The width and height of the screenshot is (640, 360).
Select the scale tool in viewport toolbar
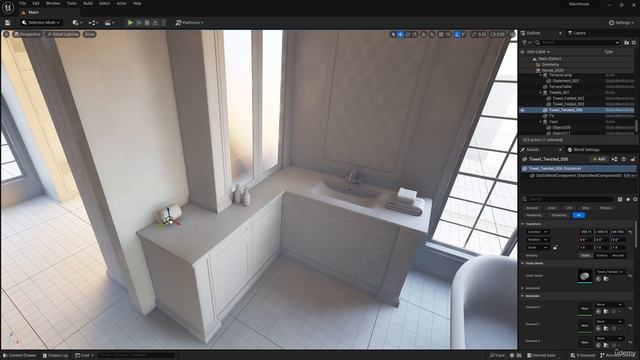point(415,35)
